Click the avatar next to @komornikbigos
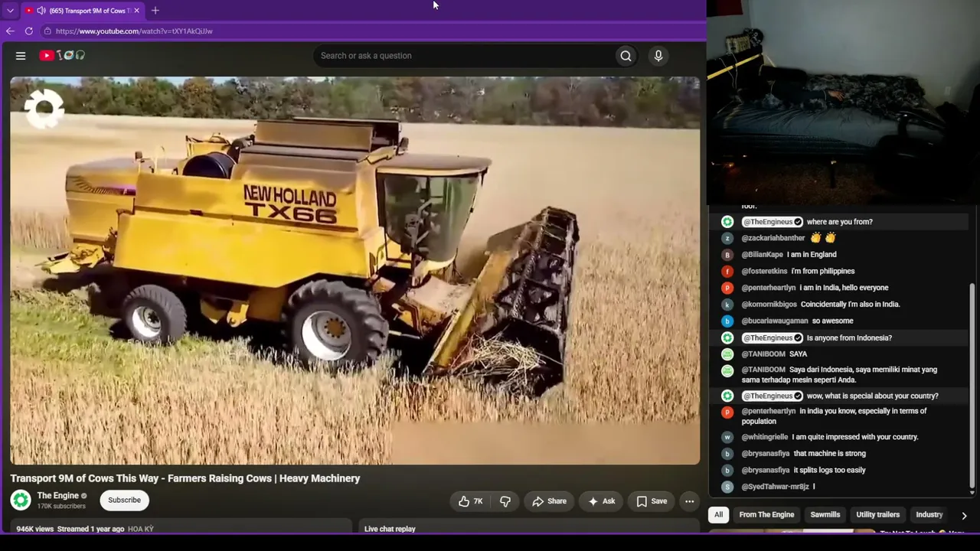Viewport: 980px width, 551px height. [727, 305]
